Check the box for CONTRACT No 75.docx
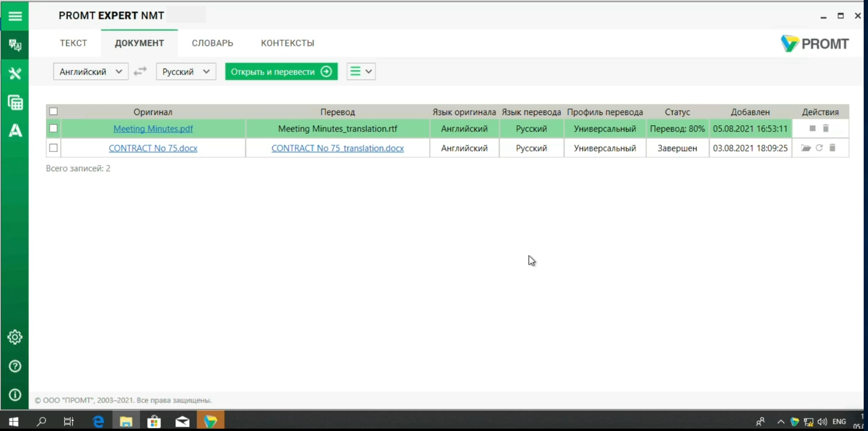This screenshot has width=868, height=431. [x=53, y=147]
